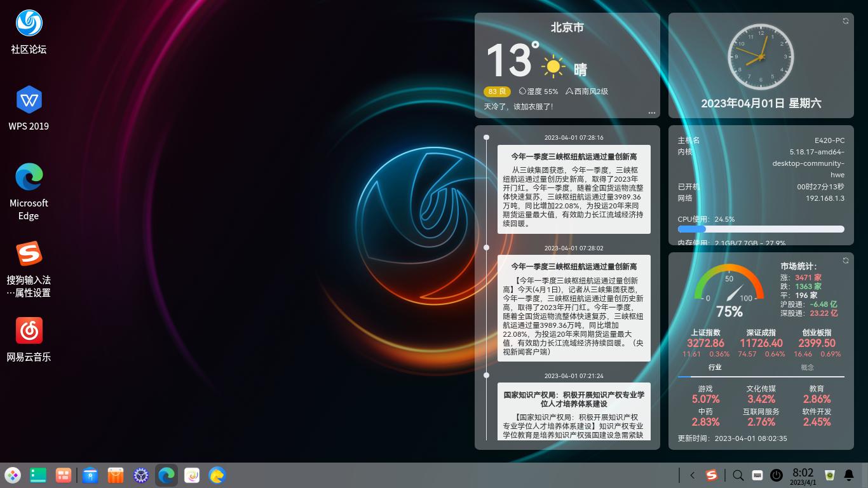Expand weather widget's three-dot menu
Viewport: 868px width, 488px height.
[x=651, y=113]
